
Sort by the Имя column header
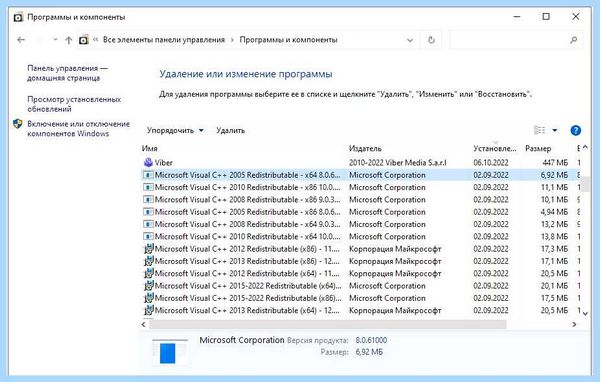150,149
